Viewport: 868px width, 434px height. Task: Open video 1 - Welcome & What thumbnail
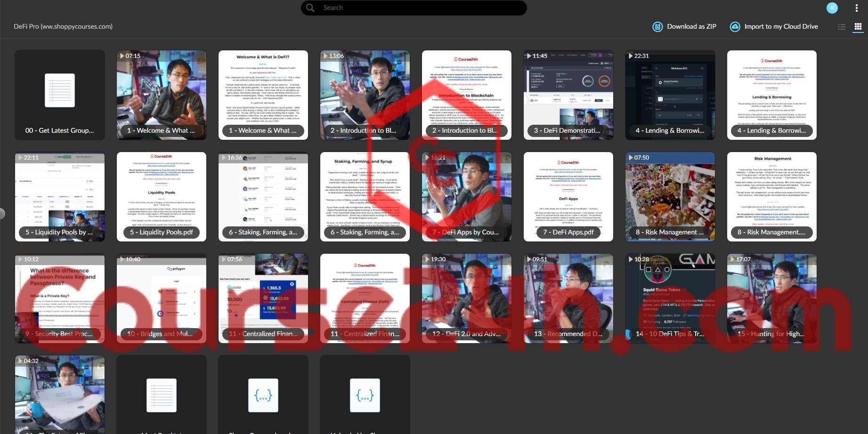(162, 95)
